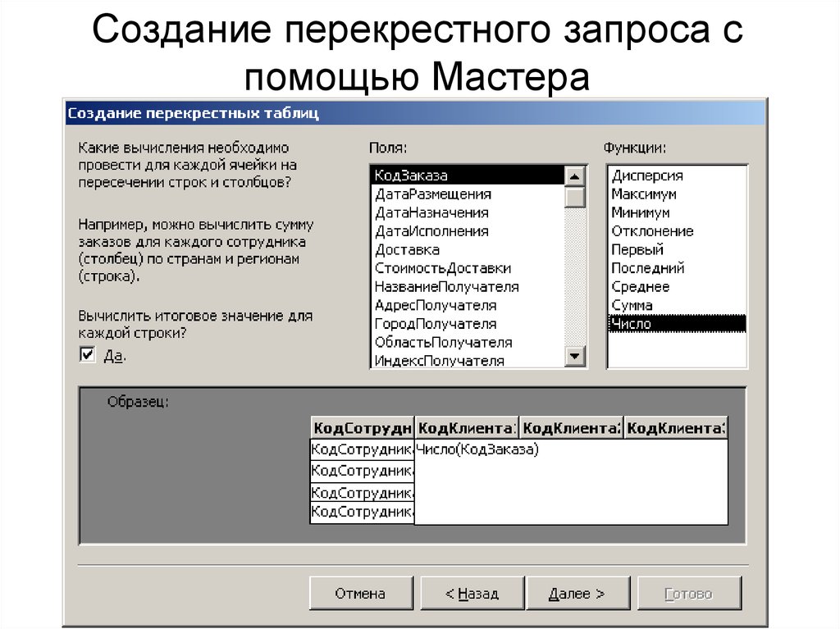This screenshot has width=840, height=629.
Task: Choose the Дисперсия function
Action: pos(648,174)
